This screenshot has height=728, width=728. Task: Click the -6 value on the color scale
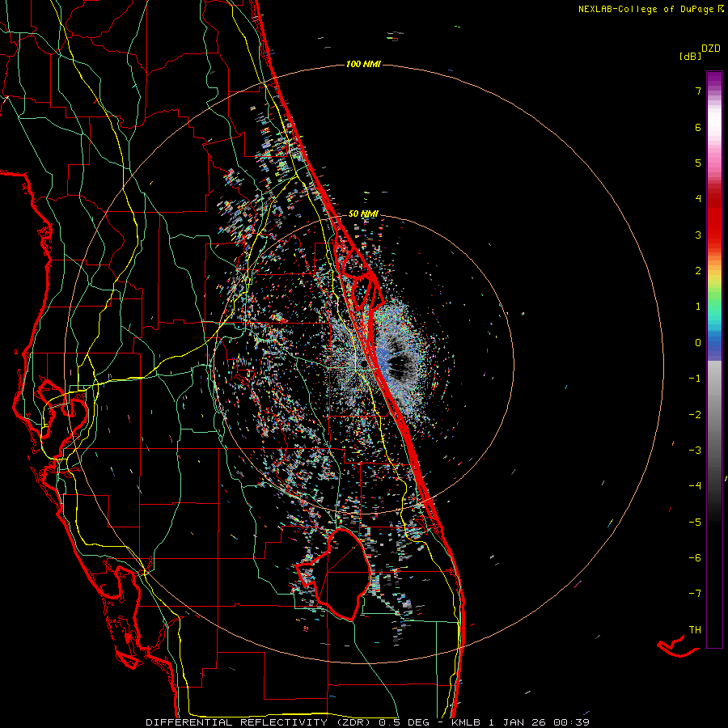click(x=695, y=558)
